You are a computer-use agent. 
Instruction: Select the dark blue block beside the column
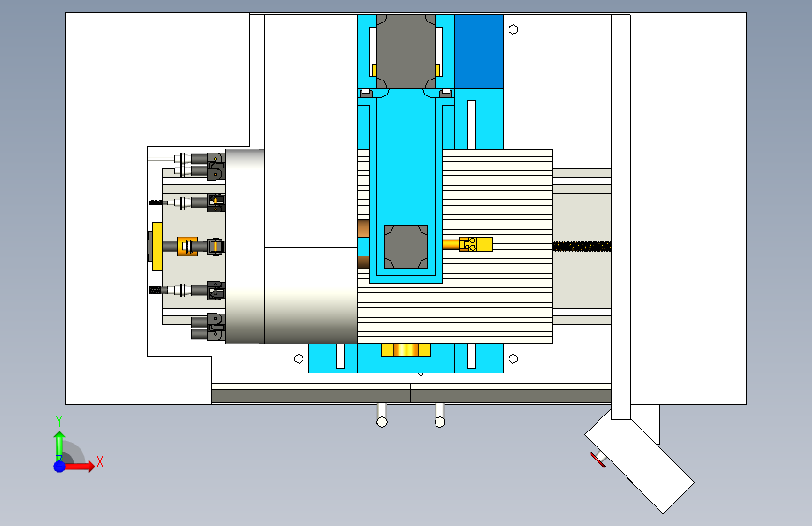click(x=479, y=51)
